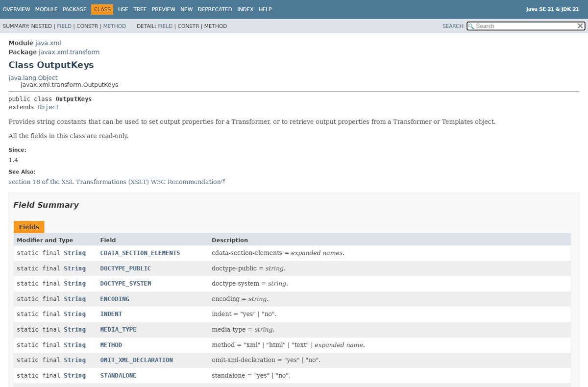588x387 pixels.
Task: Open the CDATA_SECTION_ELEMENTS field
Action: click(140, 253)
